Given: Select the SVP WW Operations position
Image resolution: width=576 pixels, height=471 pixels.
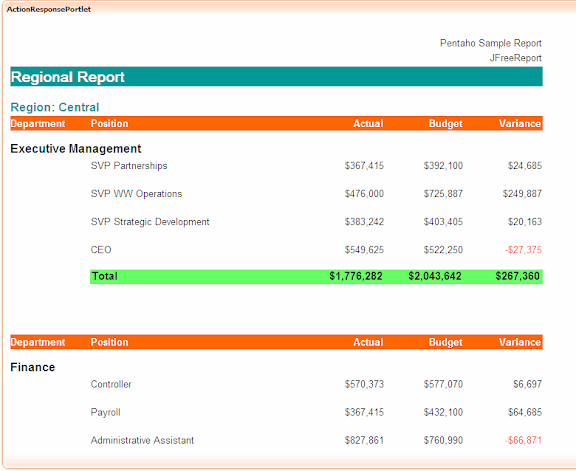Looking at the screenshot, I should (x=136, y=194).
